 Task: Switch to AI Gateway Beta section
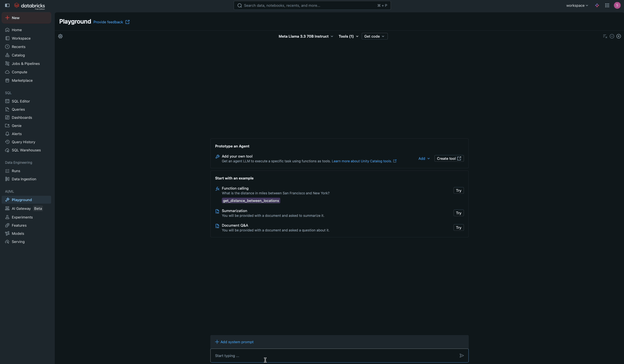[x=21, y=208]
